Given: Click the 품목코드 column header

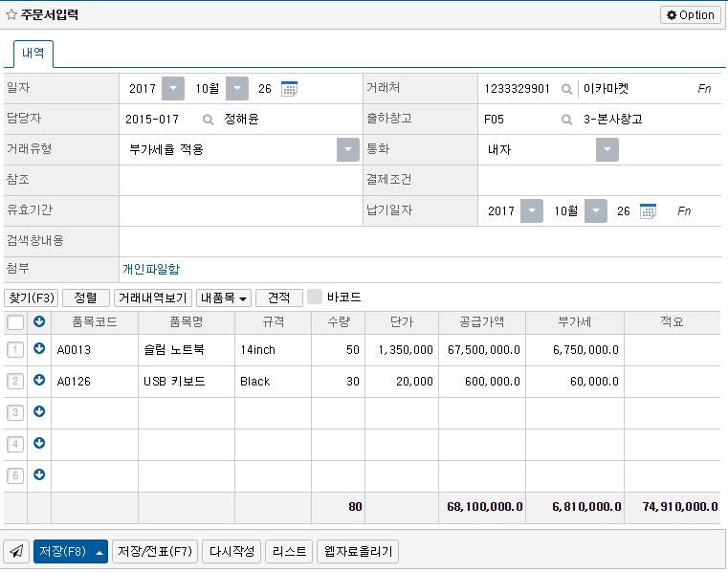Looking at the screenshot, I should tap(95, 321).
